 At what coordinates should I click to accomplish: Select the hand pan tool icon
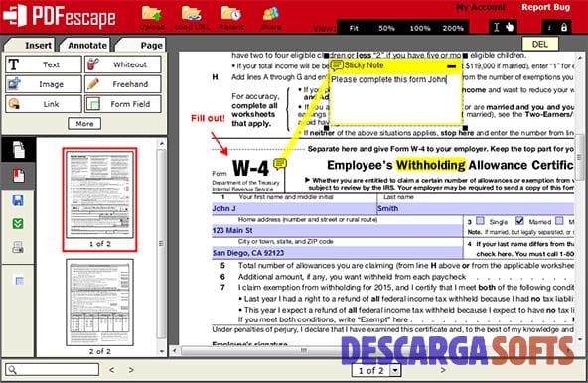coord(510,27)
